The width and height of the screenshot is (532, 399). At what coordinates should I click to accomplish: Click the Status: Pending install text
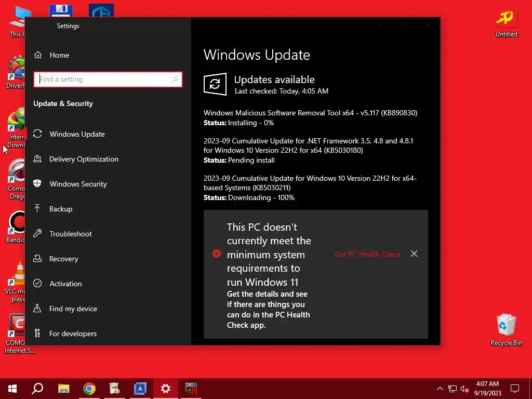[239, 160]
